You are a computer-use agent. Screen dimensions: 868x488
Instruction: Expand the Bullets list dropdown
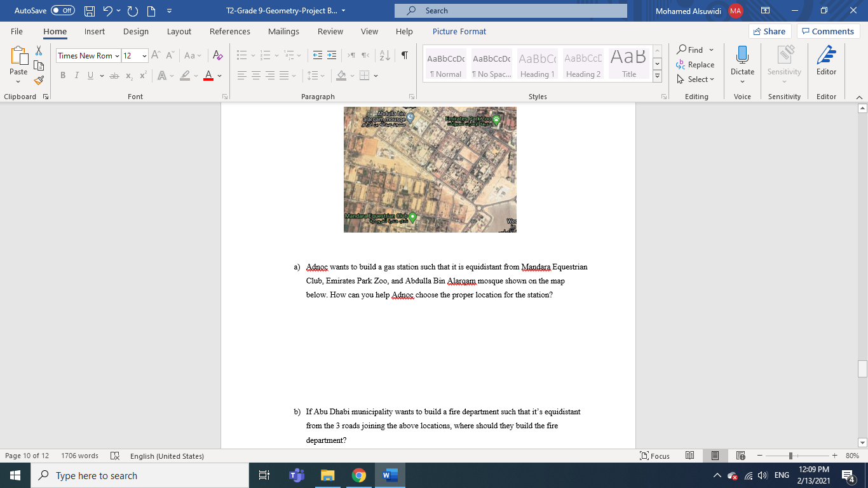point(253,56)
